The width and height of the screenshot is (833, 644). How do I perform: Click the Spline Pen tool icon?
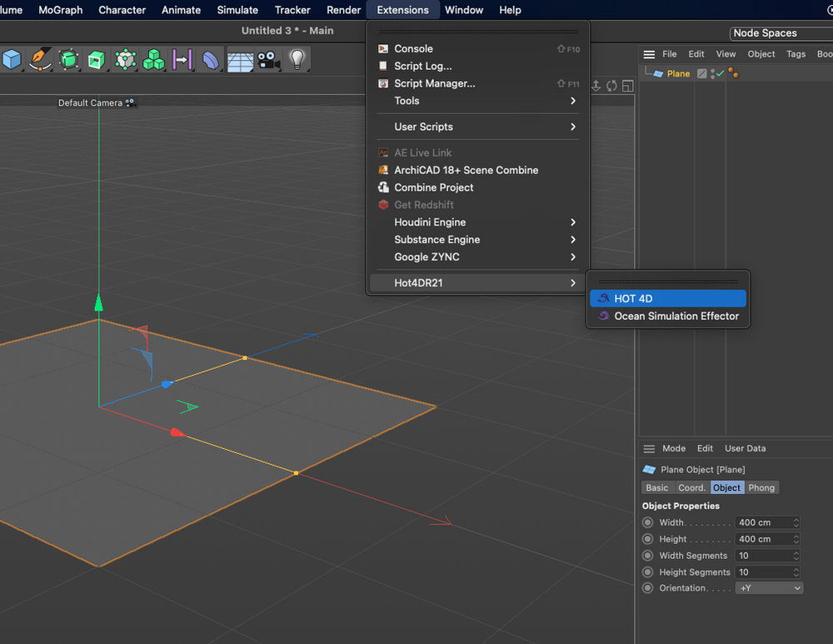[x=40, y=59]
